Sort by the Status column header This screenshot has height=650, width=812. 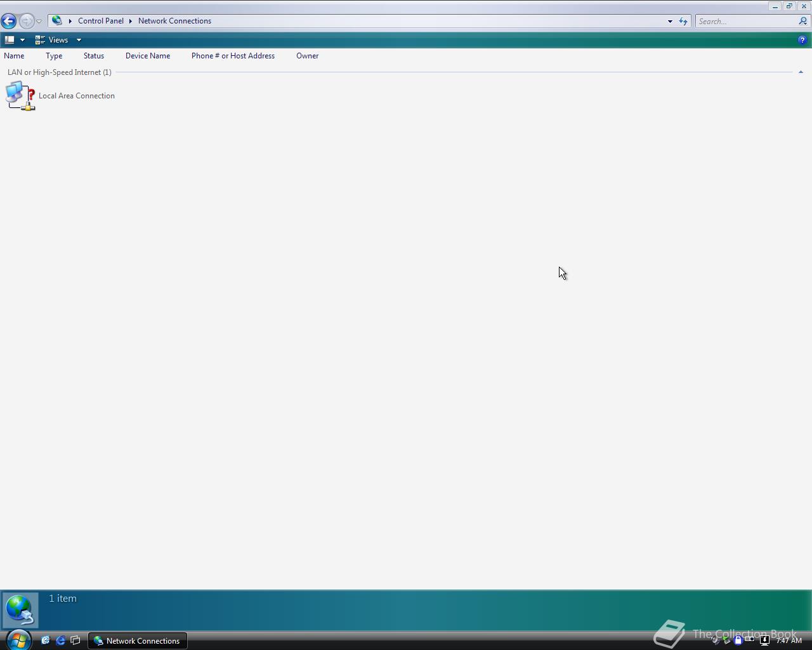pos(94,56)
